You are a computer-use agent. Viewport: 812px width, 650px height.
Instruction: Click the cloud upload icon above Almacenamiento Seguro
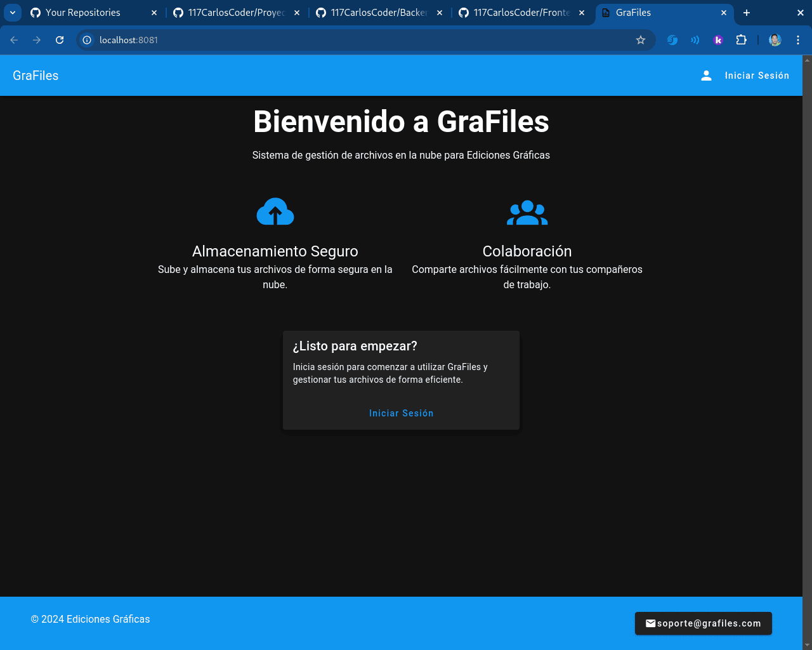click(x=275, y=211)
